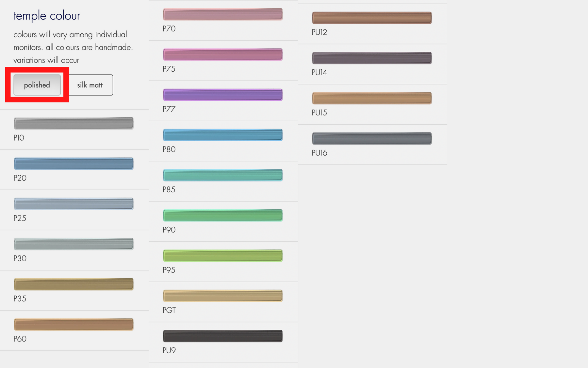Screen dimensions: 588x368
Task: Pick the P60 copper brown swatch
Action: (x=73, y=324)
